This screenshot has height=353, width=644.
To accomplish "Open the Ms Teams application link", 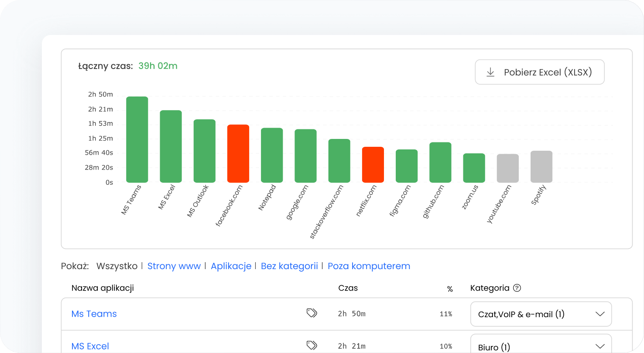I will (94, 314).
